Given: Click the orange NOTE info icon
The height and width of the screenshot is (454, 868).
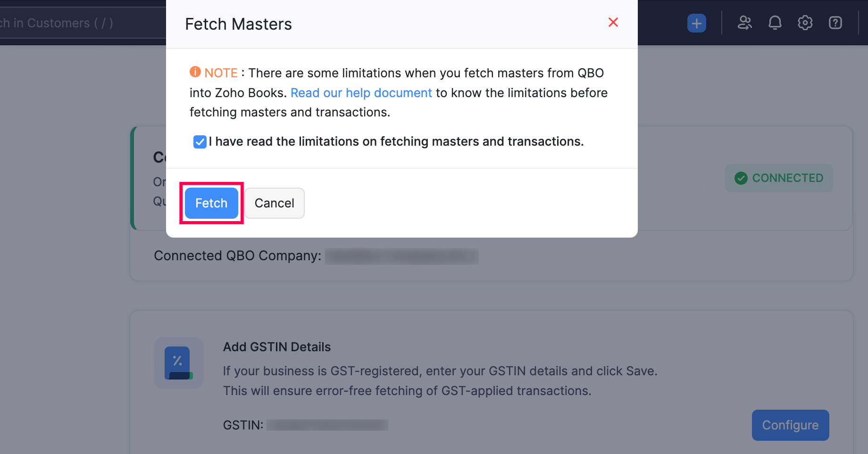Looking at the screenshot, I should [x=195, y=72].
